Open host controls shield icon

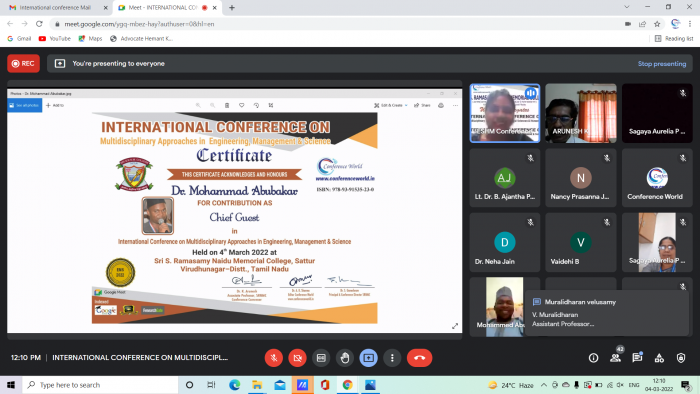pyautogui.click(x=681, y=358)
